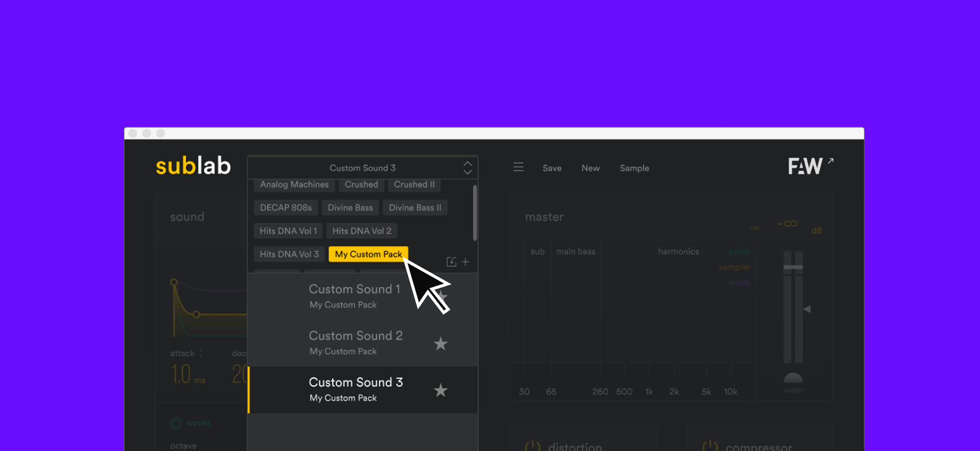Screen dimensions: 980x451
Task: Favorite Custom Sound 3 with its star
Action: 441,390
